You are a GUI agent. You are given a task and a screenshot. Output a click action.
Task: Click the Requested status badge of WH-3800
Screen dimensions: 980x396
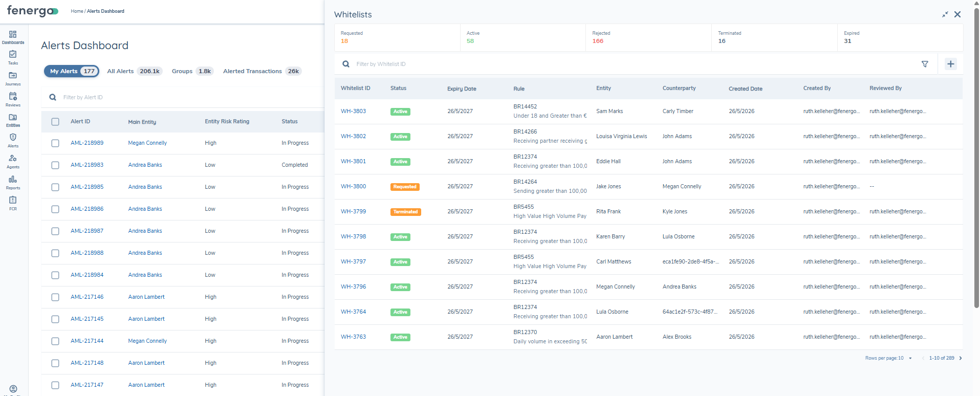click(x=405, y=187)
